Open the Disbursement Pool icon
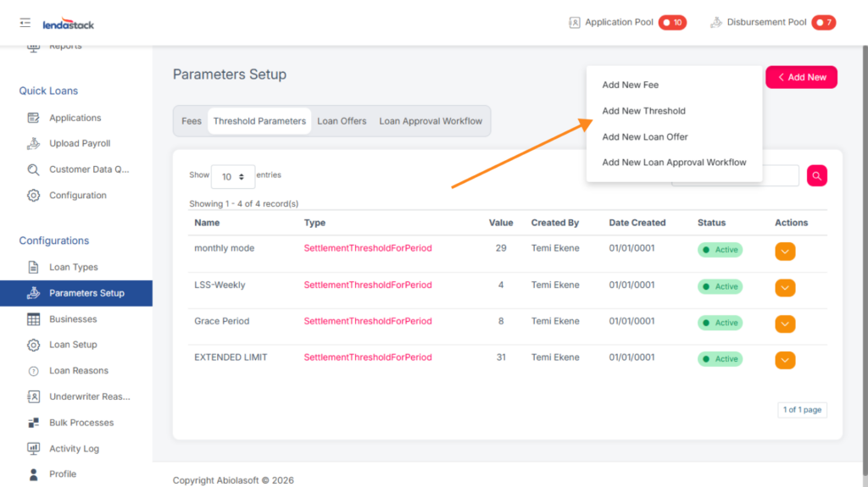Image resolution: width=868 pixels, height=487 pixels. click(x=716, y=23)
